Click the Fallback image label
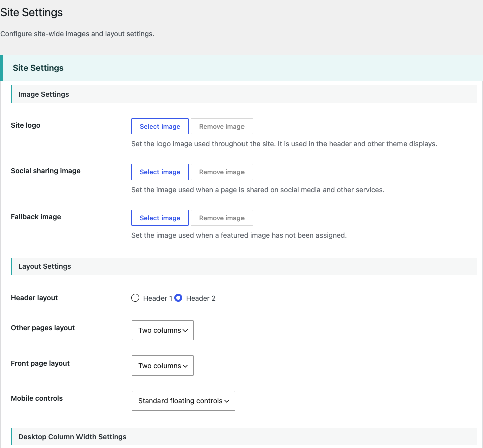The height and width of the screenshot is (448, 483). pyautogui.click(x=36, y=217)
